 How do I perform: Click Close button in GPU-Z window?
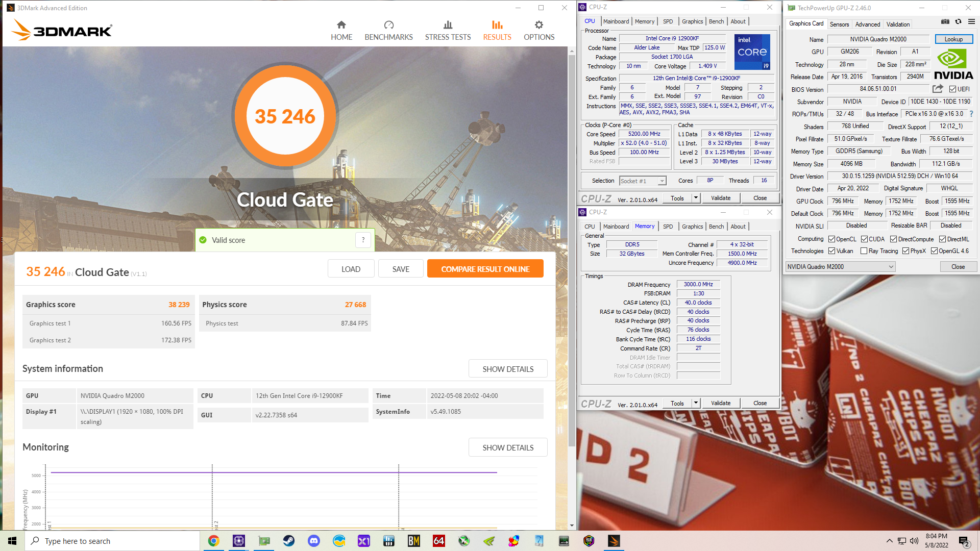[958, 267]
